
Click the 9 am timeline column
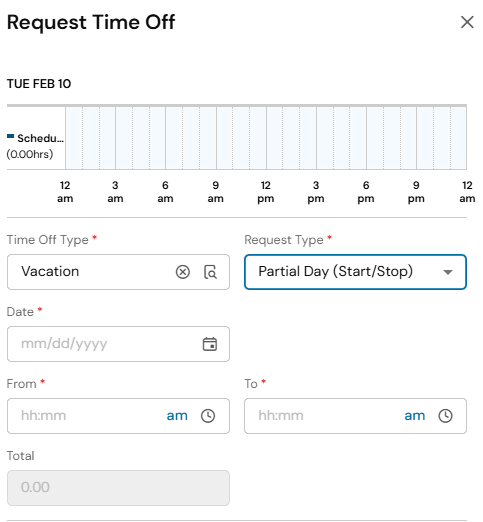225,138
